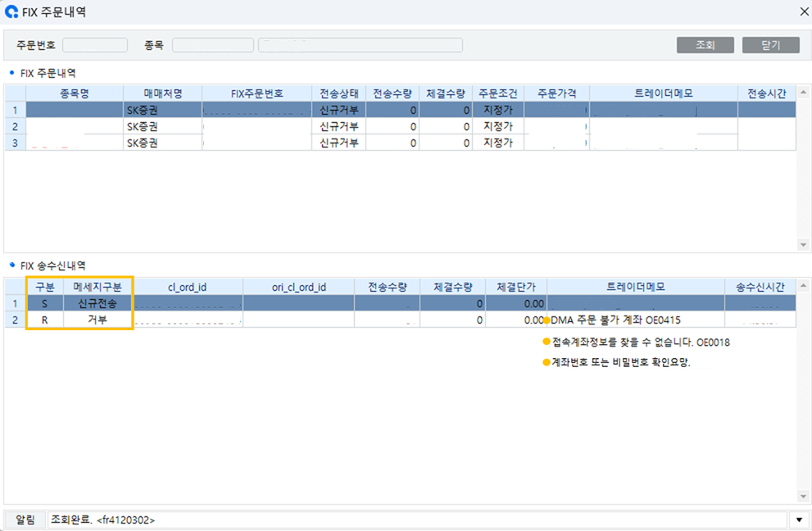Click 지정가 in order row 1
The width and height of the screenshot is (812, 531).
(x=498, y=110)
